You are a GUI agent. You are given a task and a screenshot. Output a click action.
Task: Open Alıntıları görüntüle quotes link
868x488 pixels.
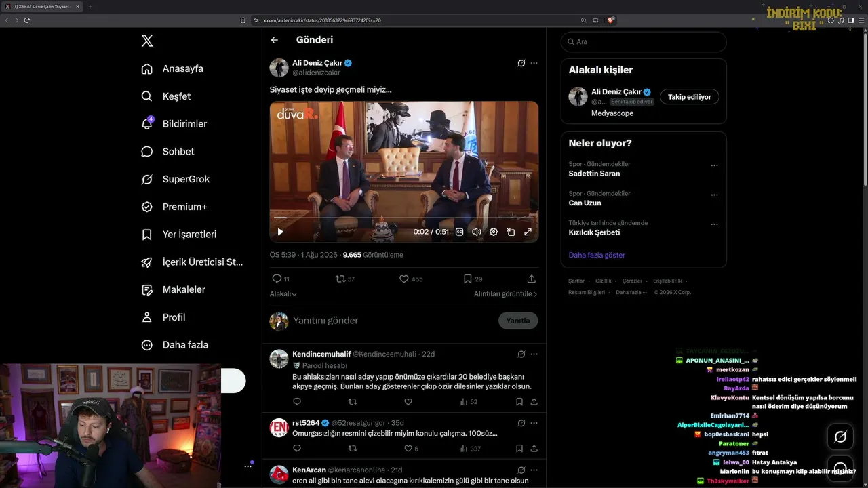505,294
